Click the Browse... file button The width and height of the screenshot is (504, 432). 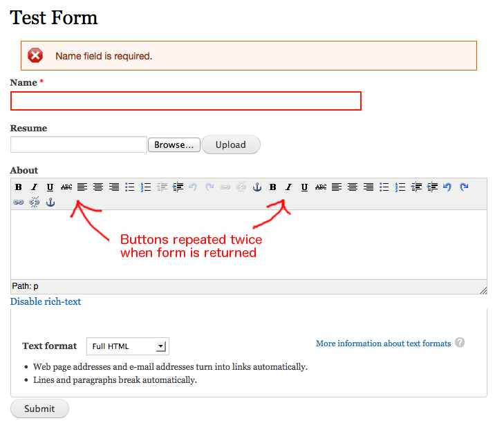point(174,145)
